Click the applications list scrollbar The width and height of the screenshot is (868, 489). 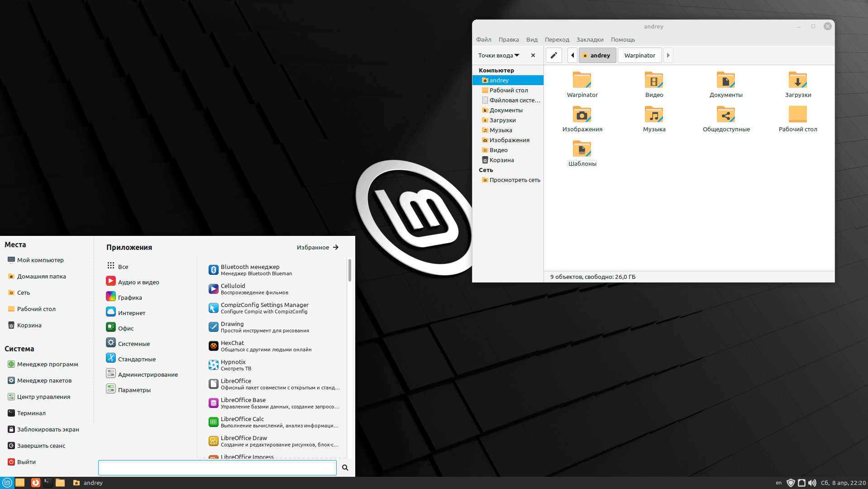[x=349, y=270]
